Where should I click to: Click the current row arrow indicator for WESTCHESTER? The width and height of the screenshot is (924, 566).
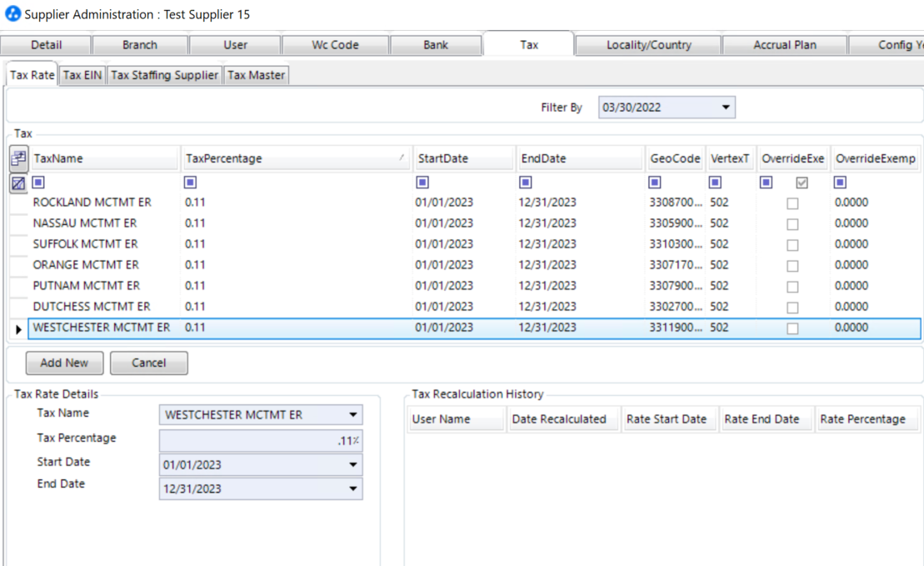click(18, 329)
